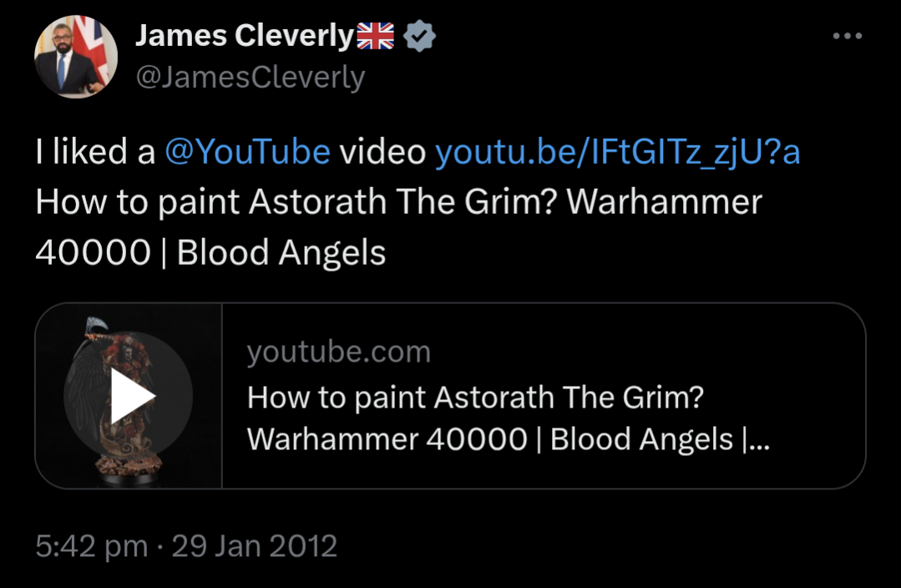The width and height of the screenshot is (901, 588).
Task: Click the card line Warhammer 40000 | Blood Angels
Action: [x=508, y=439]
